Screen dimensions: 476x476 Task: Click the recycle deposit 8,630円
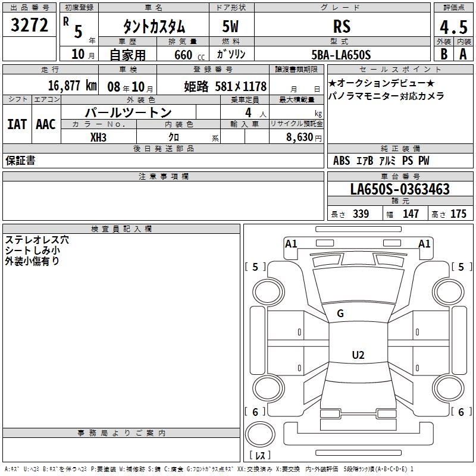point(304,137)
